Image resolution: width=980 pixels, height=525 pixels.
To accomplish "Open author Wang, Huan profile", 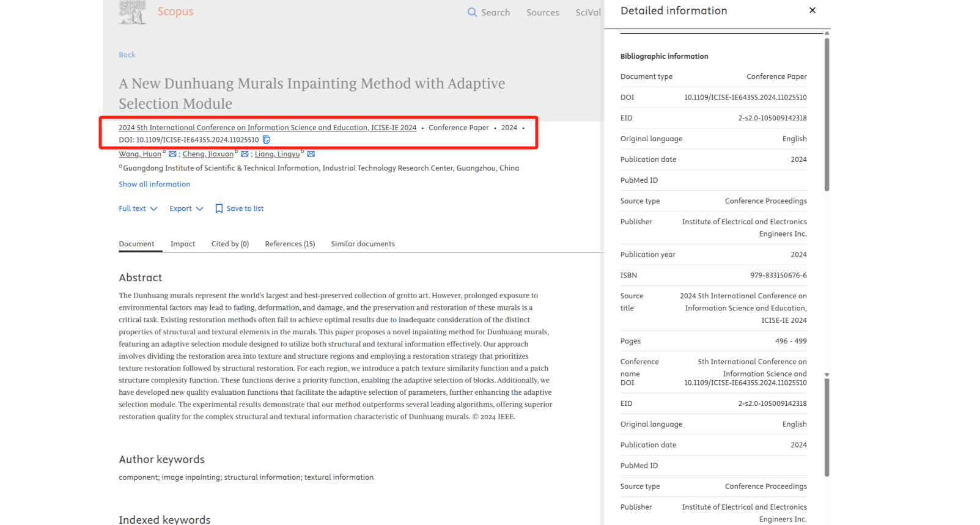I will click(140, 154).
